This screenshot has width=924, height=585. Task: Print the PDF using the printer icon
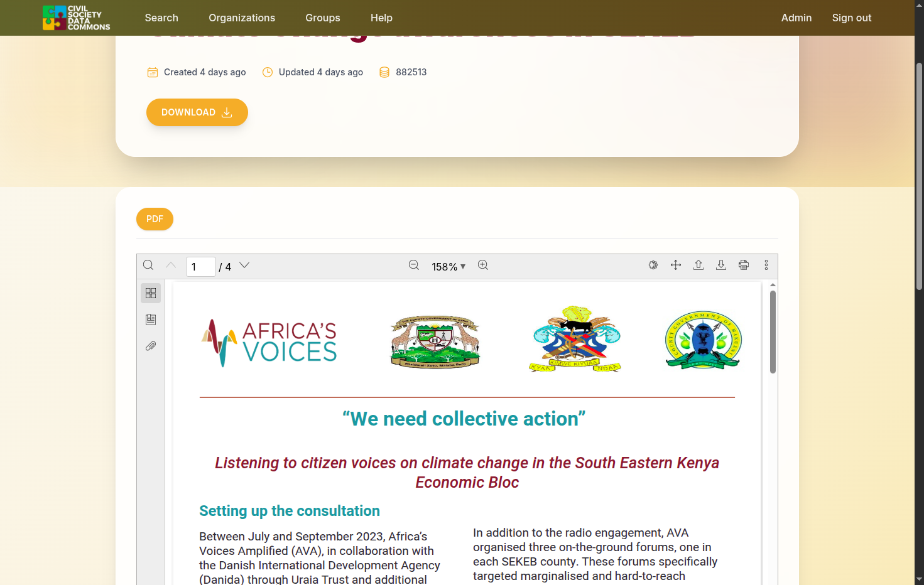click(744, 266)
